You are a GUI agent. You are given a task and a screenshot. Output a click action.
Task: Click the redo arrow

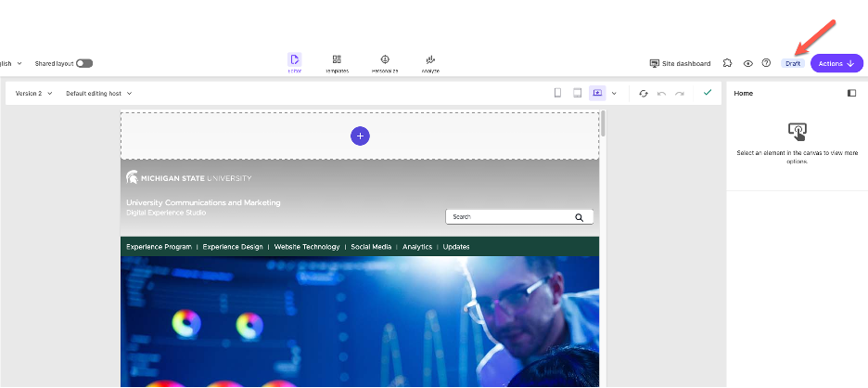click(x=679, y=93)
